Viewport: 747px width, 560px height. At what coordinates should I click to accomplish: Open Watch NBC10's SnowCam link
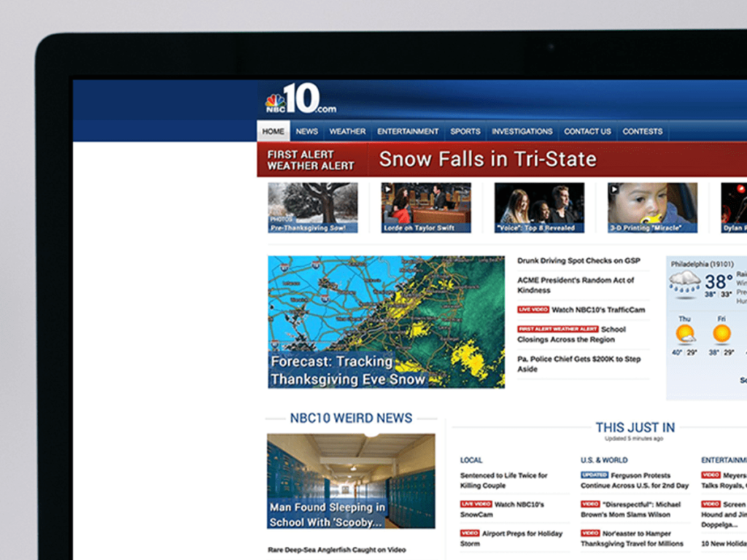(502, 510)
